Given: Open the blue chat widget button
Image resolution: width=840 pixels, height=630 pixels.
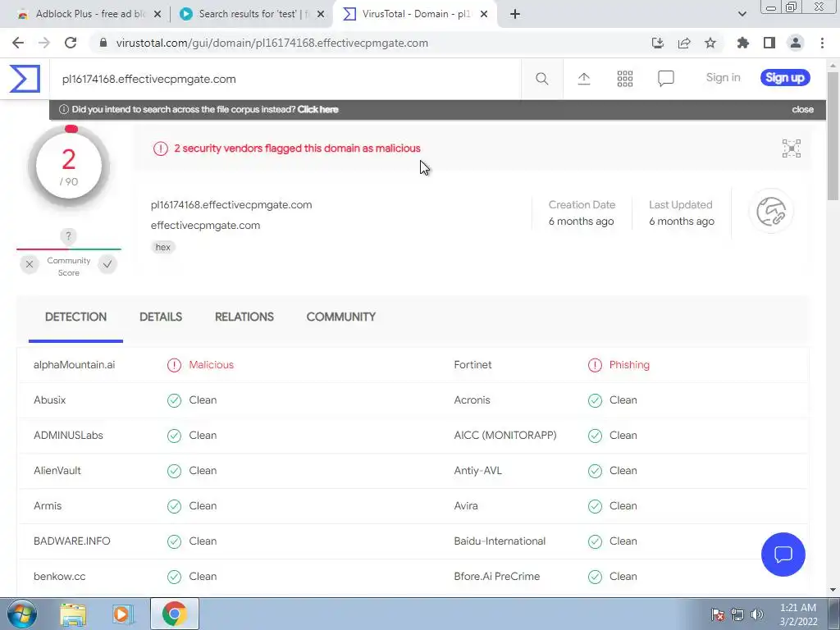Looking at the screenshot, I should 783,555.
